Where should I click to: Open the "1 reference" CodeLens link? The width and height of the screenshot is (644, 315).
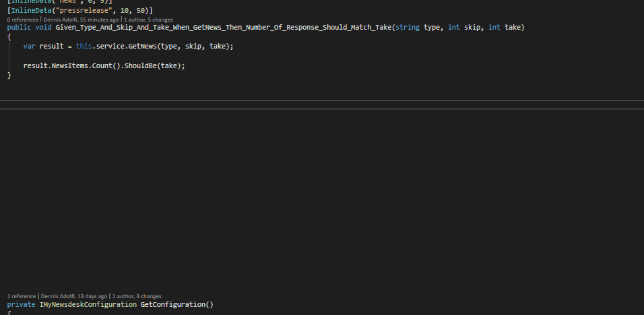22,296
